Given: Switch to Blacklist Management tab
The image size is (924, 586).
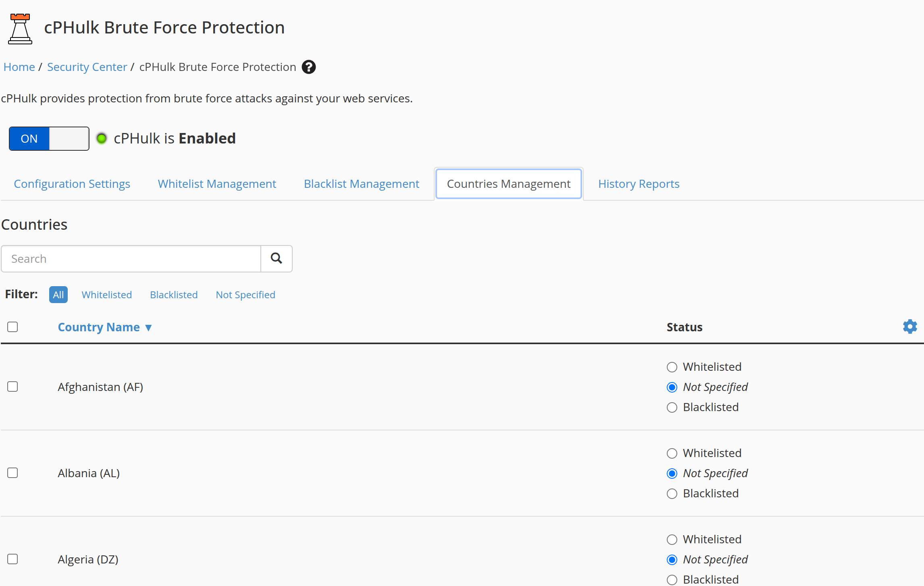Looking at the screenshot, I should [362, 184].
